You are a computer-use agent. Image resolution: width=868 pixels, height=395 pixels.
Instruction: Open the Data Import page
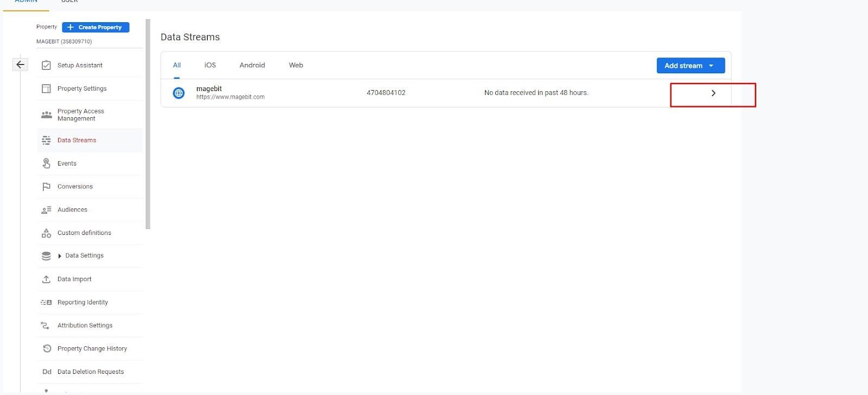click(x=74, y=279)
